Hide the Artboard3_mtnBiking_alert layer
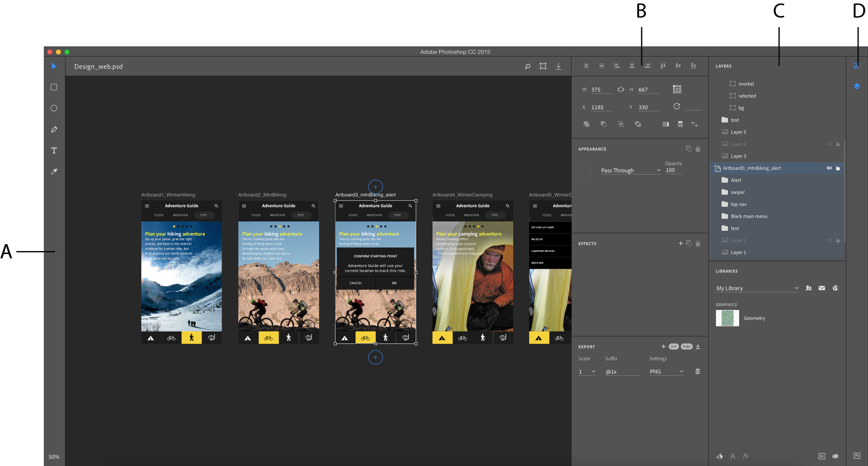This screenshot has width=868, height=466. (829, 168)
